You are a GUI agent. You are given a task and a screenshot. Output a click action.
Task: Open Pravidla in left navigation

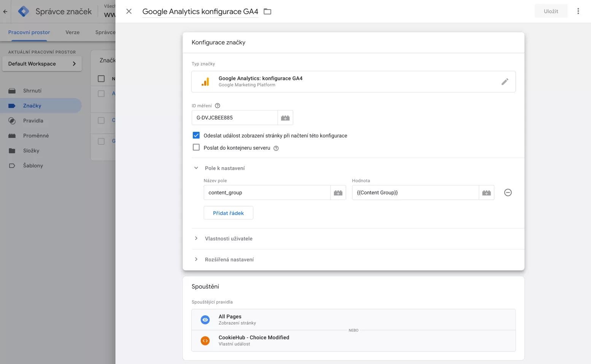[33, 121]
